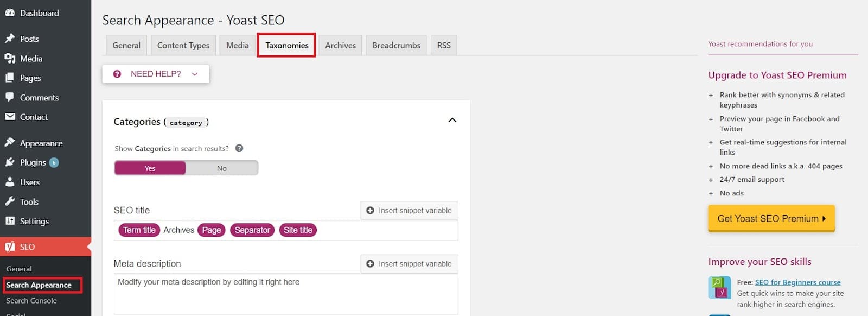Click the Contact envelope icon
Screen dimensions: 868x316
[10, 117]
